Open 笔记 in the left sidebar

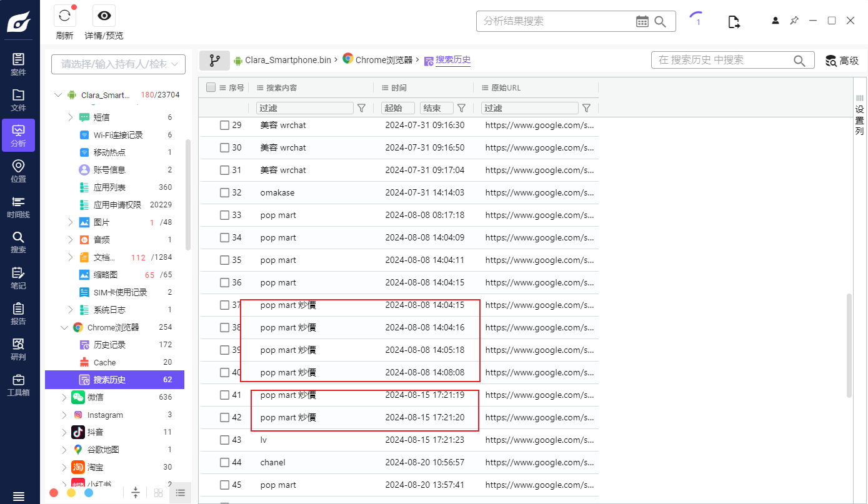(19, 278)
